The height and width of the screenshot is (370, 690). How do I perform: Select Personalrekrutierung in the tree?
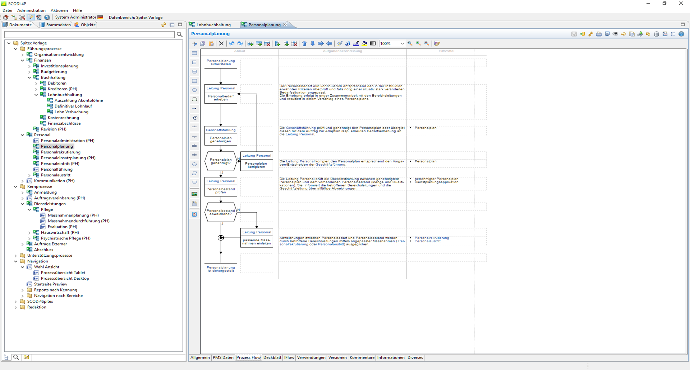[x=60, y=152]
